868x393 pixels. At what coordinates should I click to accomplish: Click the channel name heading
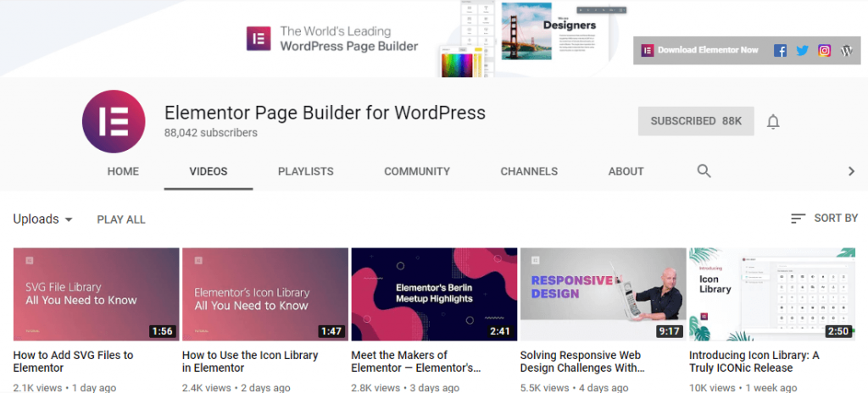tap(325, 113)
